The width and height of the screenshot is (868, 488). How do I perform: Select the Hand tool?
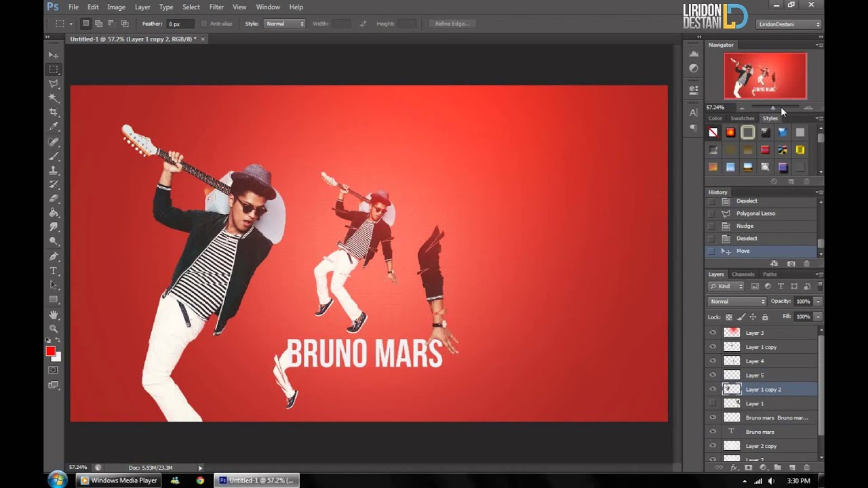coord(54,315)
